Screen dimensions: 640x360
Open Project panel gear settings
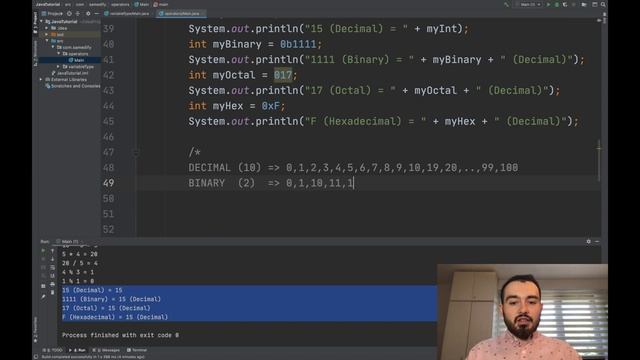(88, 13)
